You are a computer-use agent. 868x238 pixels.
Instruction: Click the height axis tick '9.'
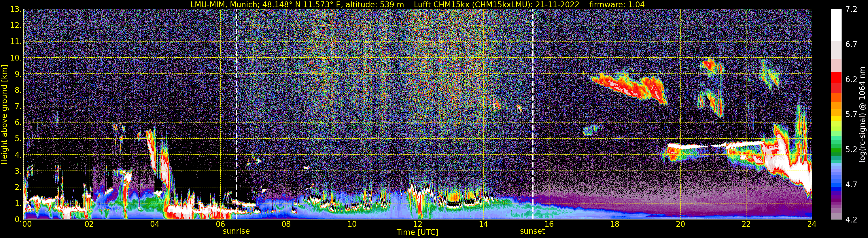click(x=18, y=74)
